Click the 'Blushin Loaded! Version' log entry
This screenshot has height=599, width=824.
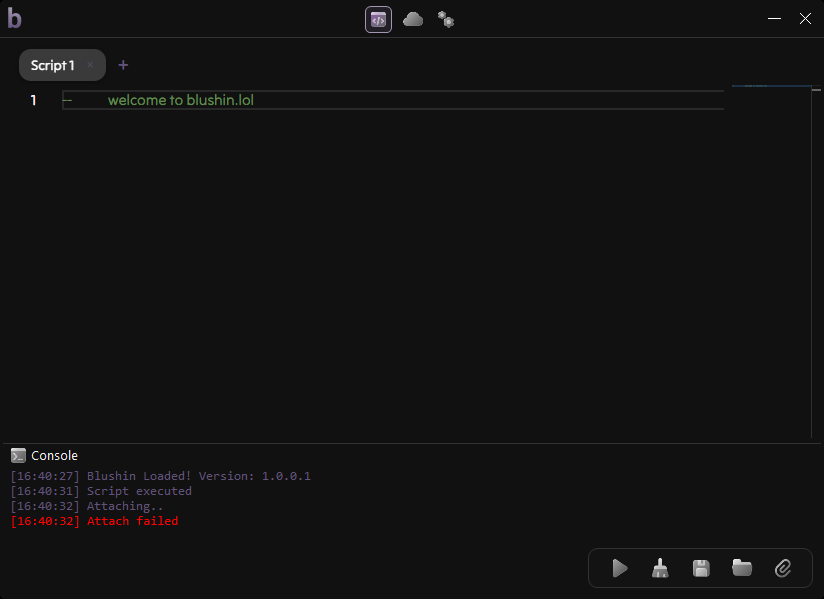pos(198,476)
